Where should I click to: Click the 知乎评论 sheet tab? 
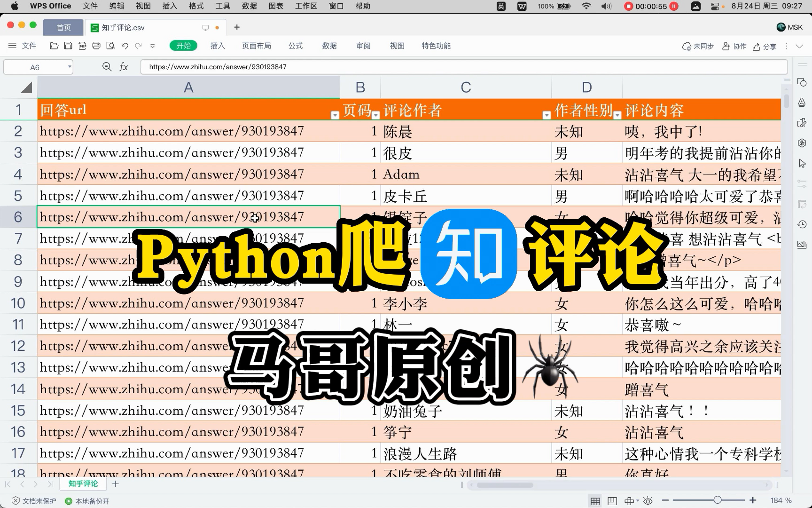83,484
